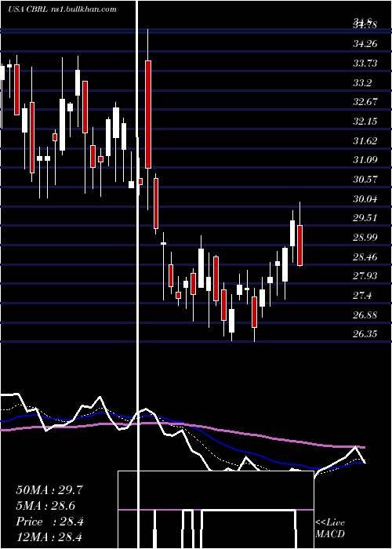392x549 pixels.
Task: Click the 31.62 price axis label
Action: 365,141
